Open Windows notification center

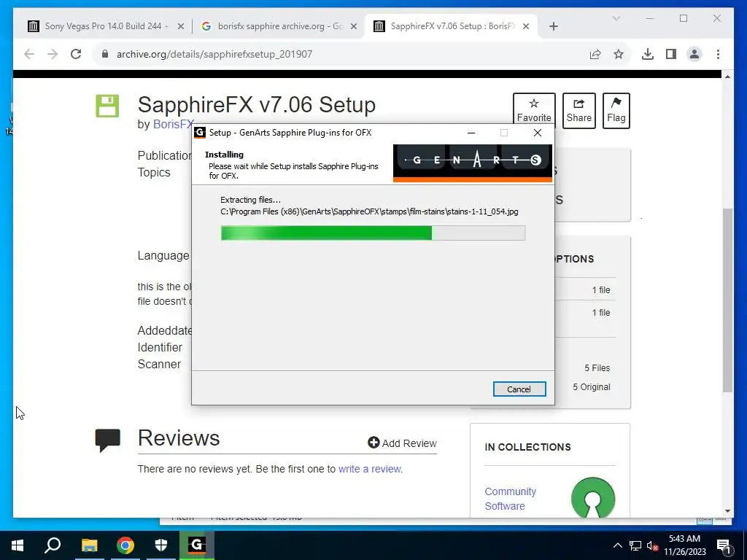pos(724,545)
